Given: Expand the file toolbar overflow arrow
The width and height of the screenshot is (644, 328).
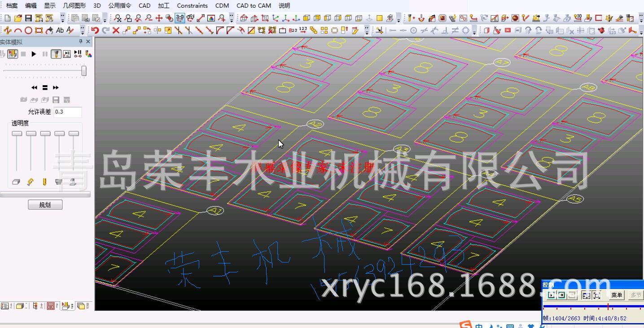Looking at the screenshot, I should (x=62, y=18).
